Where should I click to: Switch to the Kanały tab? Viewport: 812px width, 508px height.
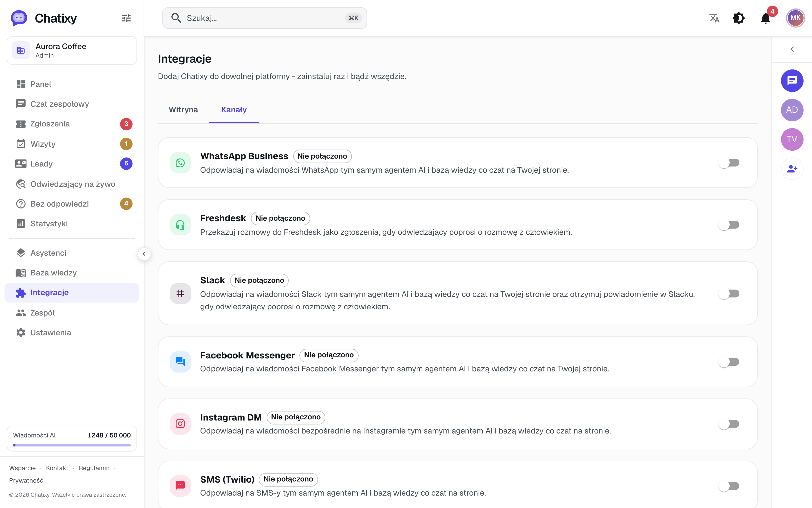(234, 110)
